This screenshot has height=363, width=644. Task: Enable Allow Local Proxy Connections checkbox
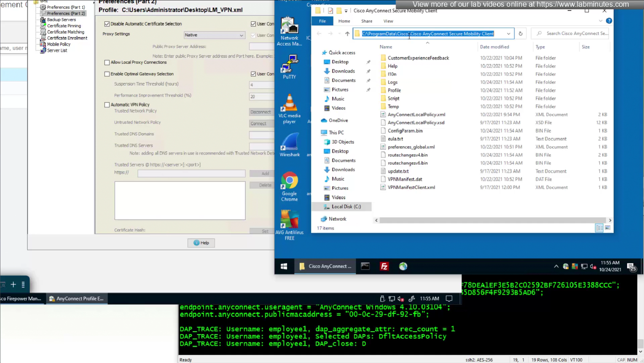click(x=107, y=62)
